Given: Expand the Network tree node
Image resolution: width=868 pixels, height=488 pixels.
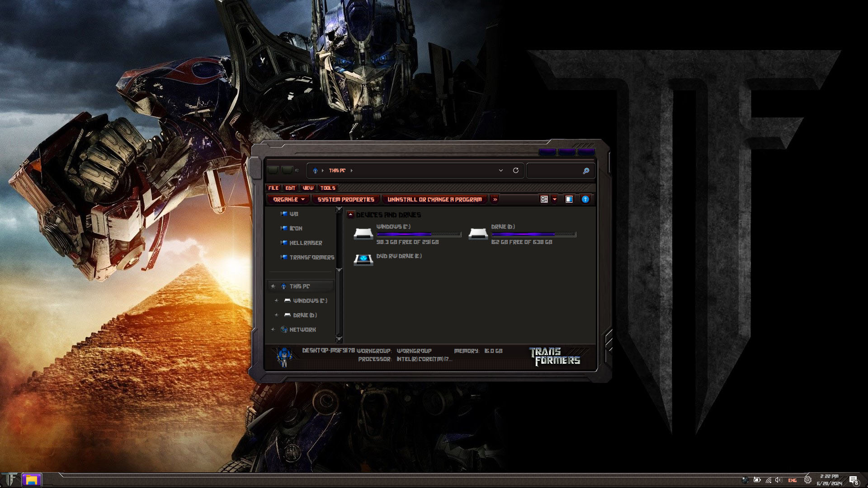Looking at the screenshot, I should (x=273, y=330).
